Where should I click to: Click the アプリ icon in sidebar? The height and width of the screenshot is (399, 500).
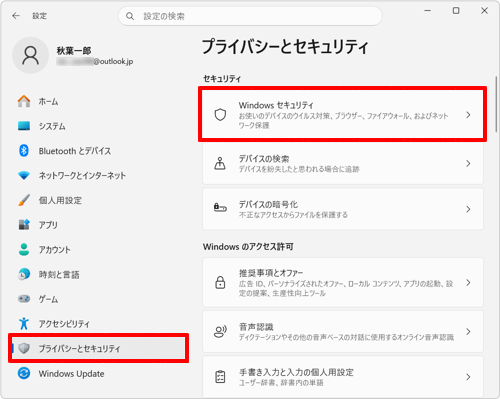(x=24, y=225)
